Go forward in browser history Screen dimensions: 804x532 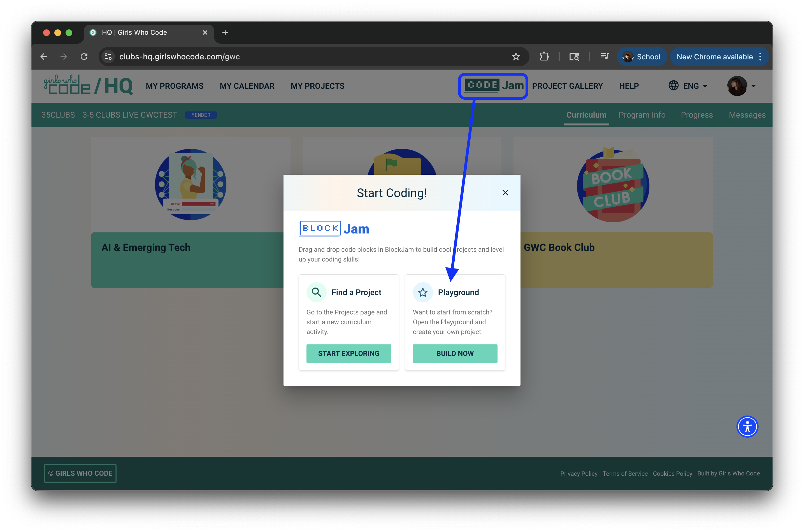pyautogui.click(x=64, y=57)
